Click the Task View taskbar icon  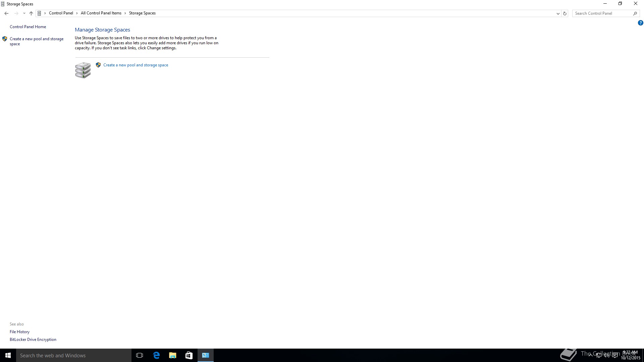coord(140,355)
